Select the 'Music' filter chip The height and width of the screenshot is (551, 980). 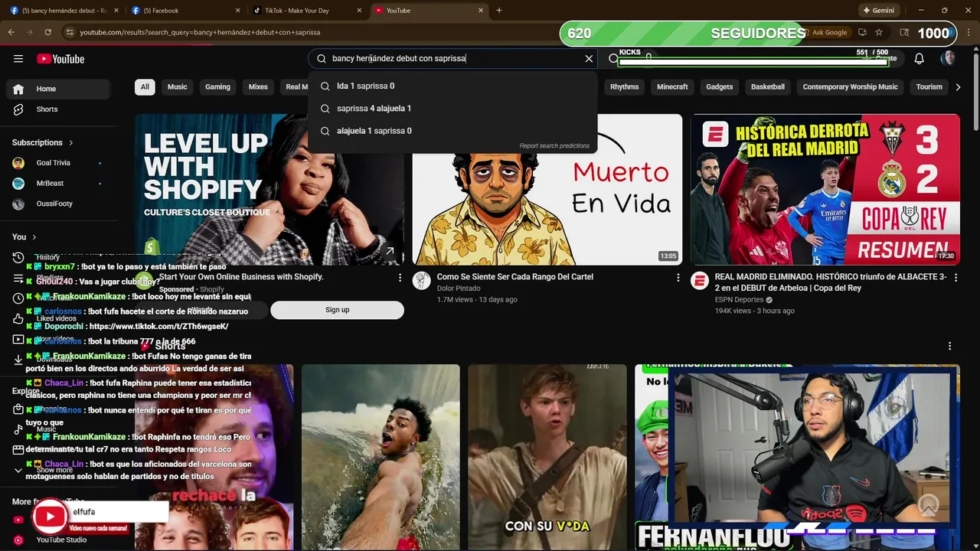178,86
